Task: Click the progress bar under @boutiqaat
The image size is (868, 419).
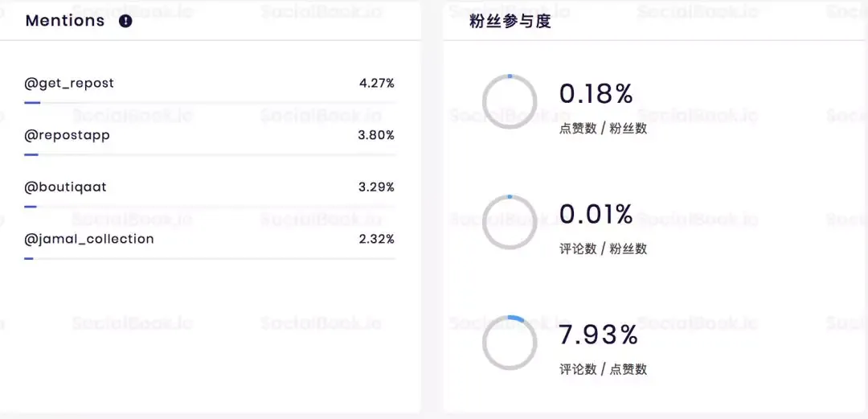Action: (x=209, y=207)
